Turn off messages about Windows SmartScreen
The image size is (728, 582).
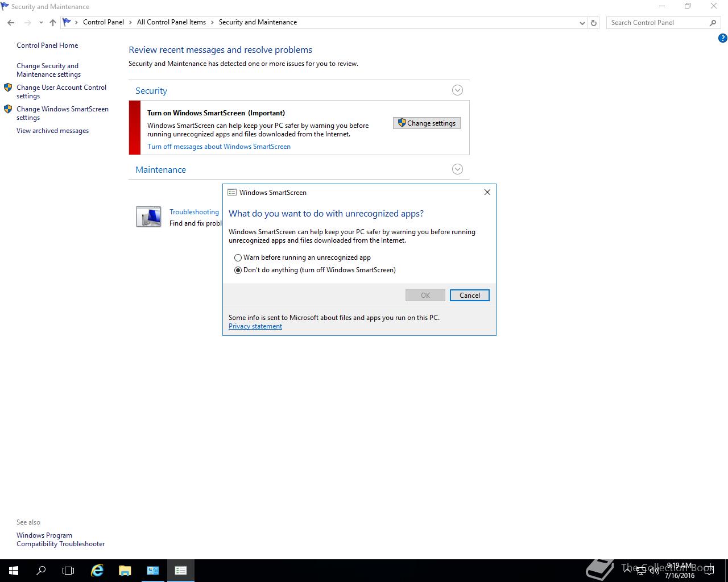[219, 147]
